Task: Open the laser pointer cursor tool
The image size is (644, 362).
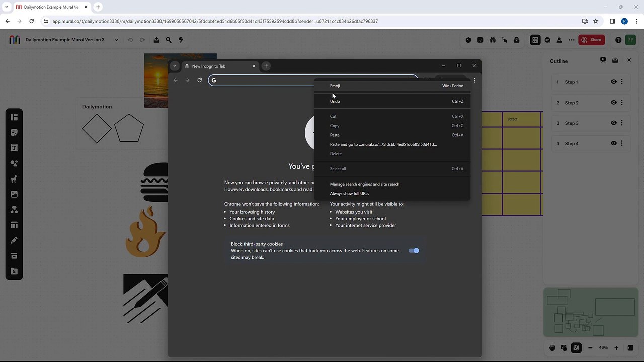Action: click(505, 40)
